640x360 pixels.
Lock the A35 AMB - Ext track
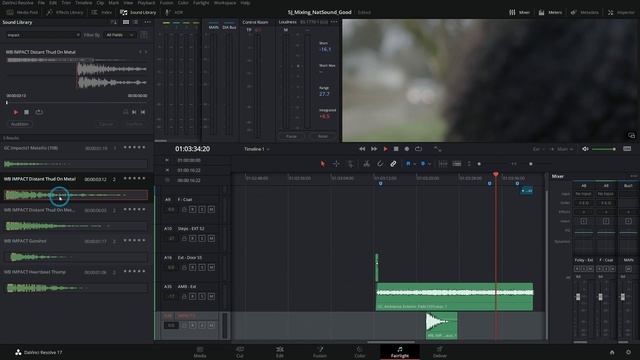(x=184, y=296)
